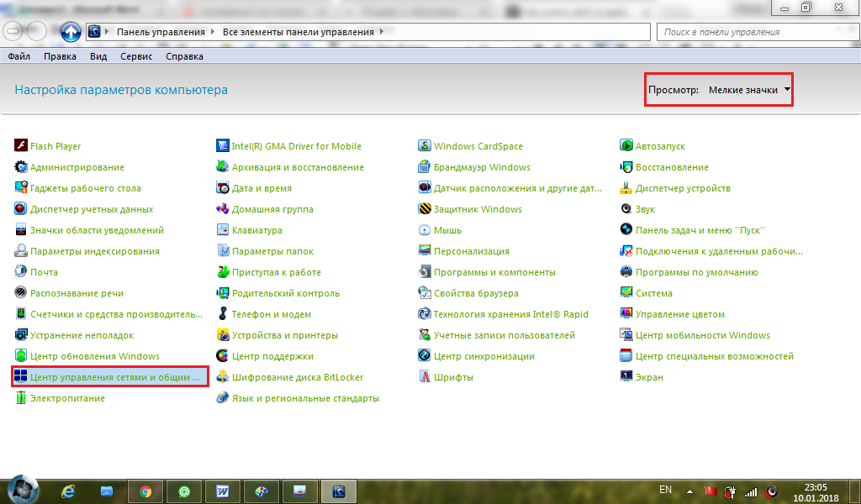861x504 pixels.
Task: Open Google Chrome from the taskbar
Action: point(145,491)
